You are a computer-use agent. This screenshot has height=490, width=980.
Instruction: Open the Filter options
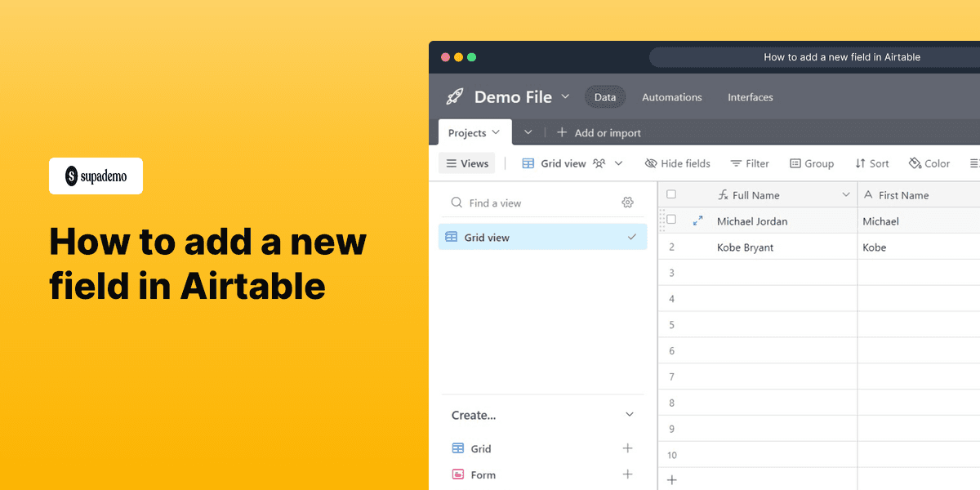tap(750, 163)
